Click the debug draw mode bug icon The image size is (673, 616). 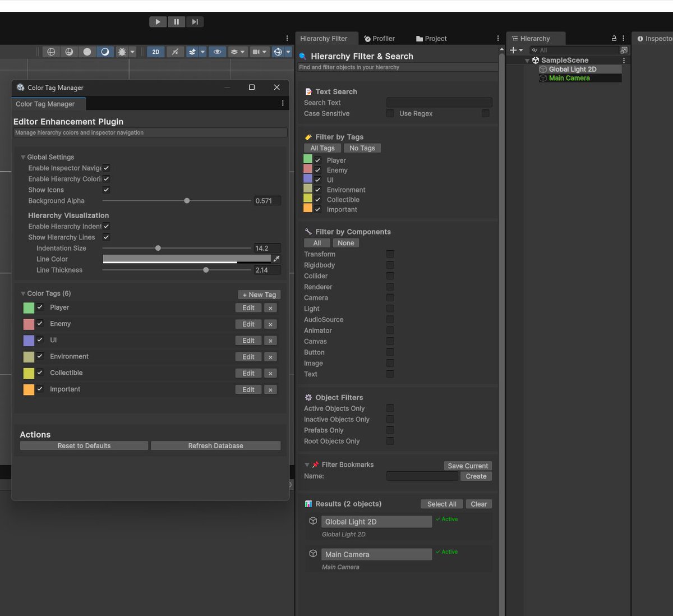[122, 52]
